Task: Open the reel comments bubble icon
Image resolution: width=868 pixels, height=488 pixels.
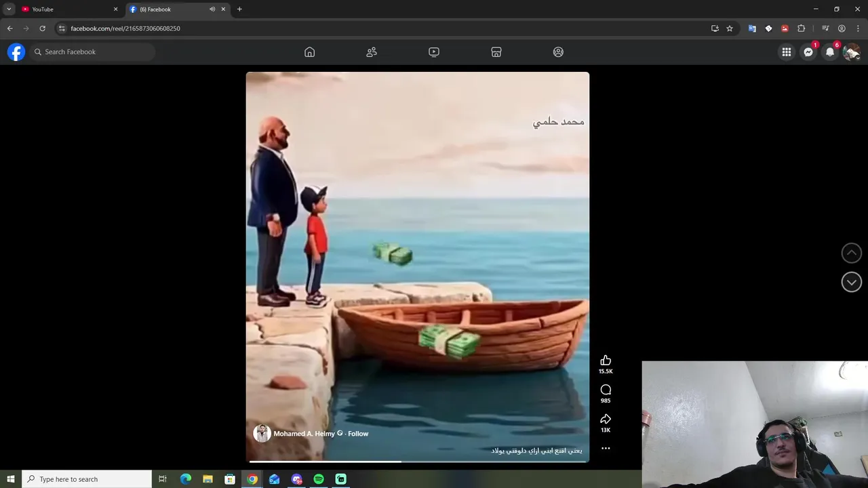Action: pos(606,390)
